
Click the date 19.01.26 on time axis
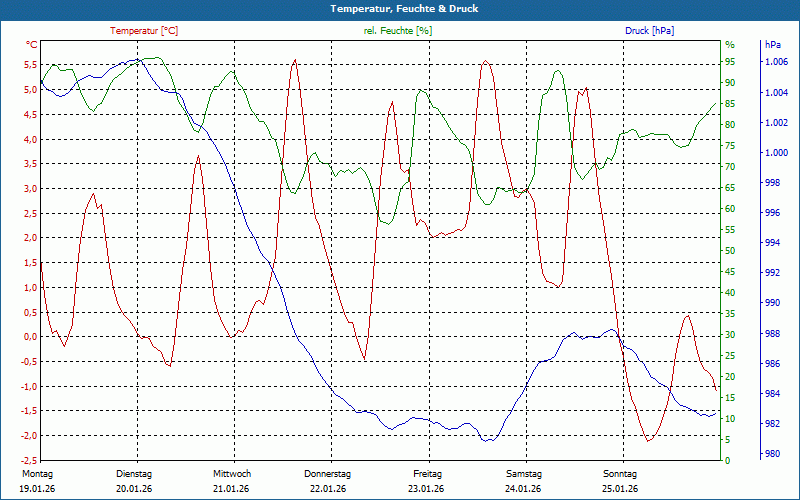(x=37, y=489)
